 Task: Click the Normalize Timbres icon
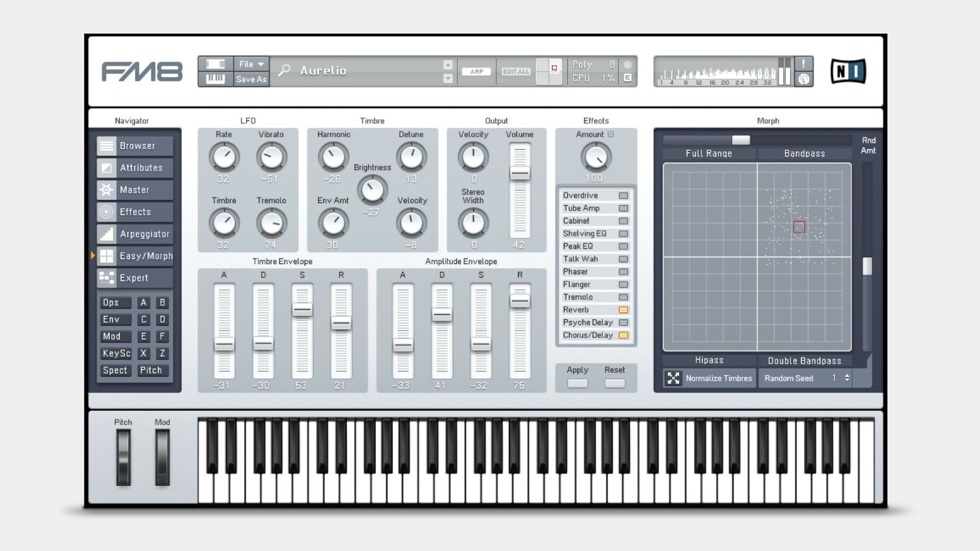pyautogui.click(x=673, y=379)
